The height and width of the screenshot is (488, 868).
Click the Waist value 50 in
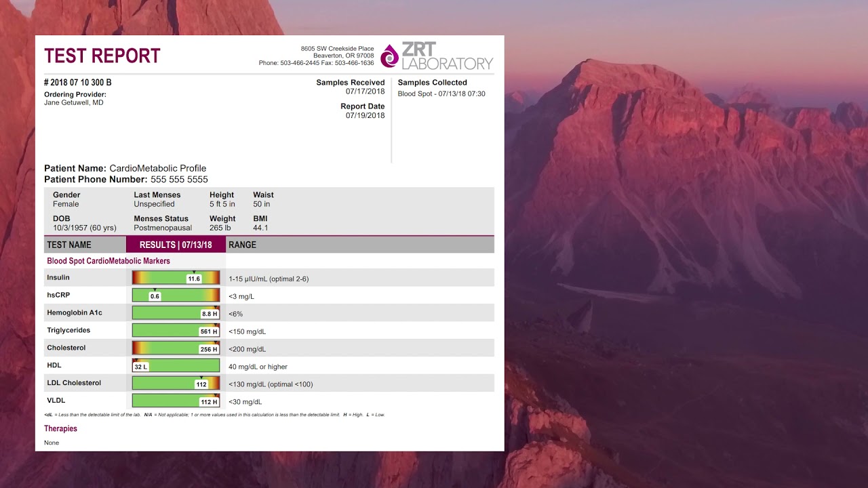click(x=262, y=204)
